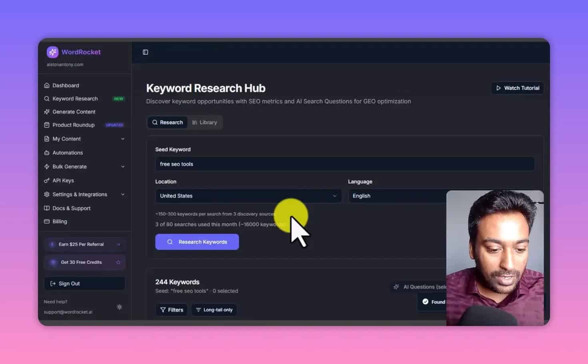Open the United States location dropdown
Image resolution: width=588 pixels, height=364 pixels.
[248, 196]
